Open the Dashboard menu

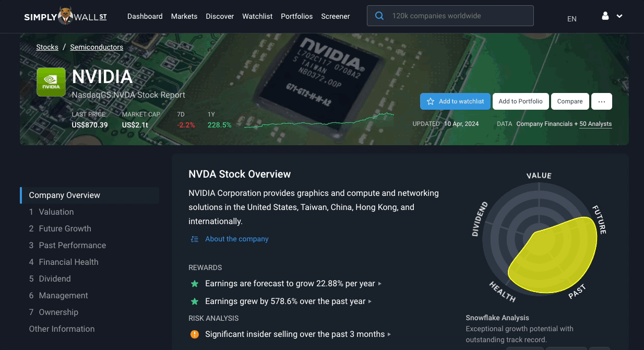click(145, 16)
